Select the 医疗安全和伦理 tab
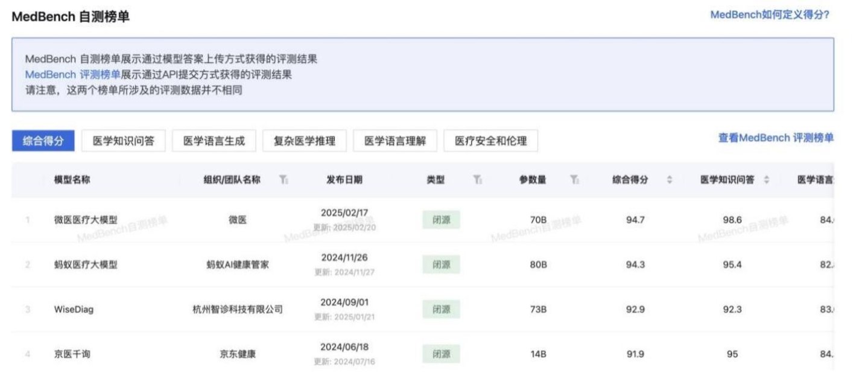868x373 pixels. (492, 141)
